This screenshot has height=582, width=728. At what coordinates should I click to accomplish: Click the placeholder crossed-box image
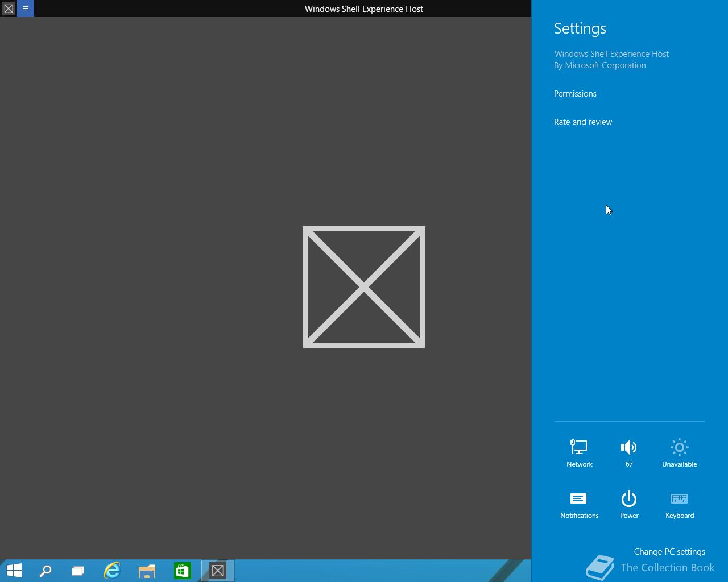click(364, 287)
